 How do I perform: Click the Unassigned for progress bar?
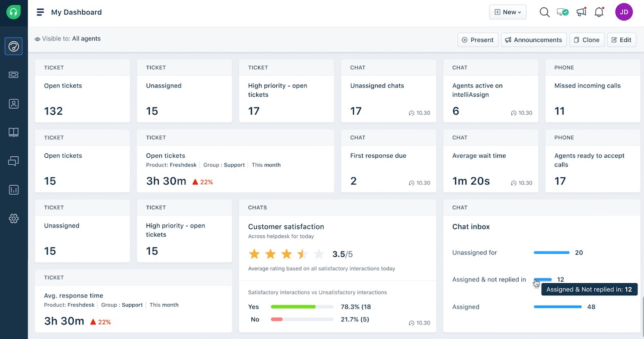point(551,252)
